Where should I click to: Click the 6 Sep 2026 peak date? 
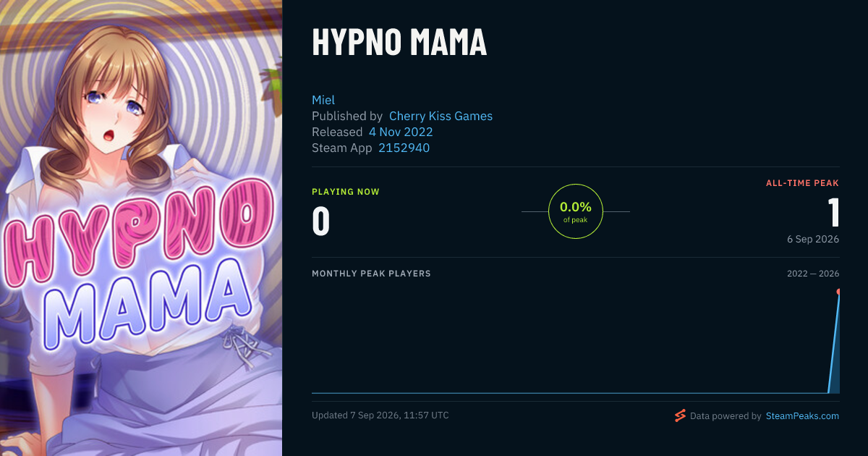pos(814,239)
